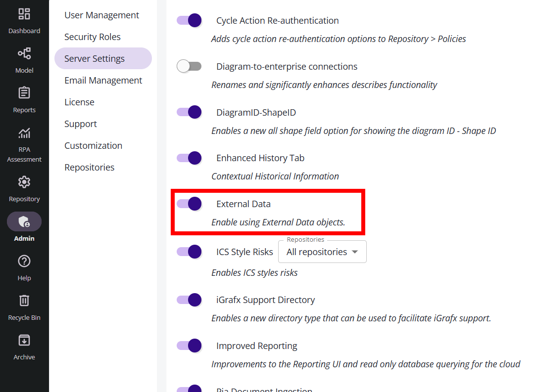Image resolution: width=534 pixels, height=392 pixels.
Task: Select Security Roles in the menu
Action: tap(93, 37)
